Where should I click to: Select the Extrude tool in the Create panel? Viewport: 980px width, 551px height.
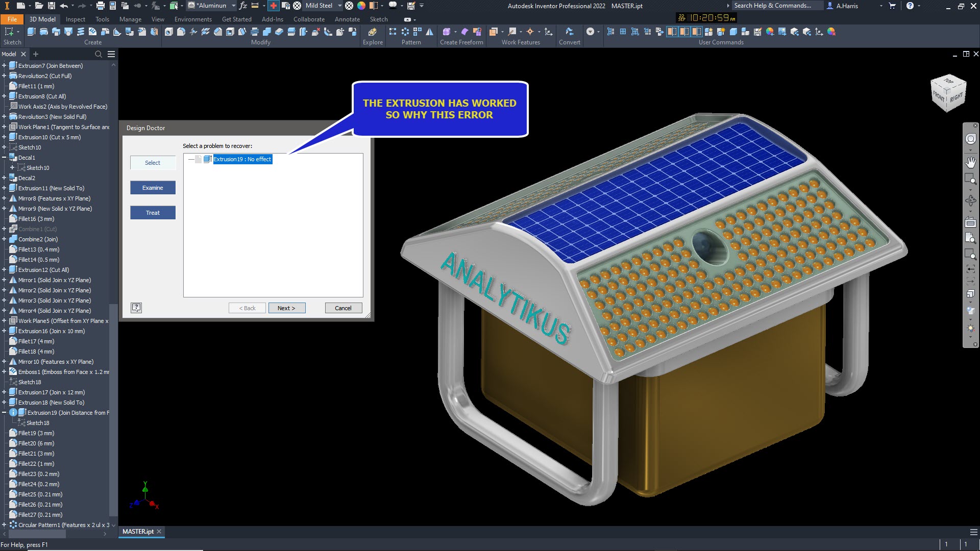31,32
